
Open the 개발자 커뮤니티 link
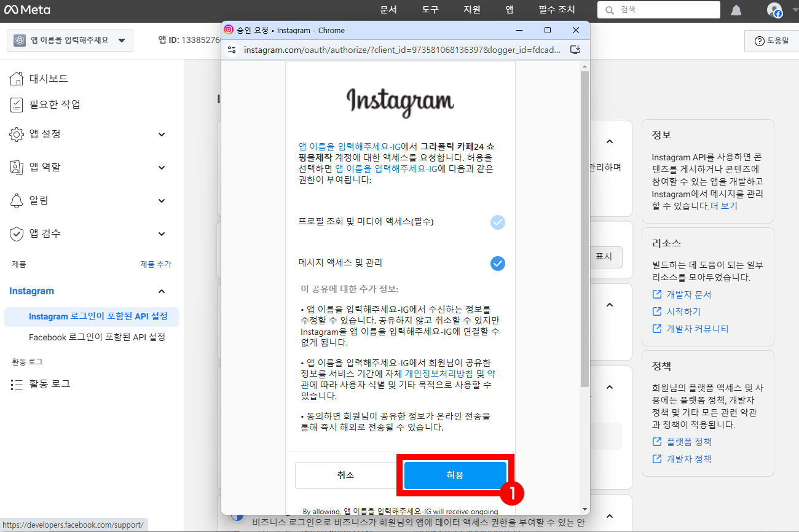point(698,329)
